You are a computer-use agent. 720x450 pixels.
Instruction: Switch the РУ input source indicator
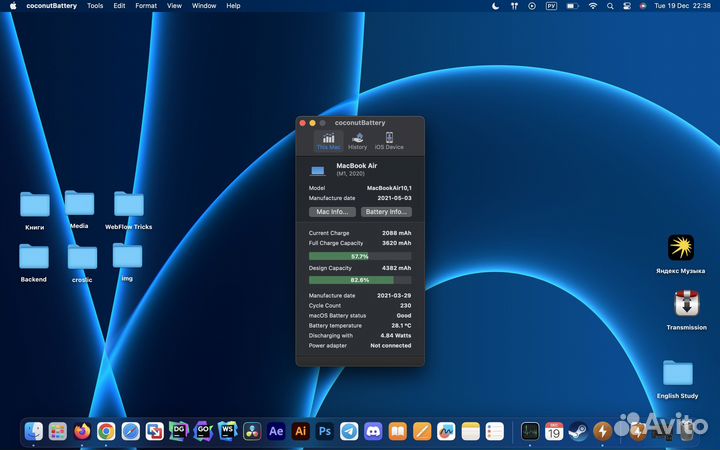551,6
